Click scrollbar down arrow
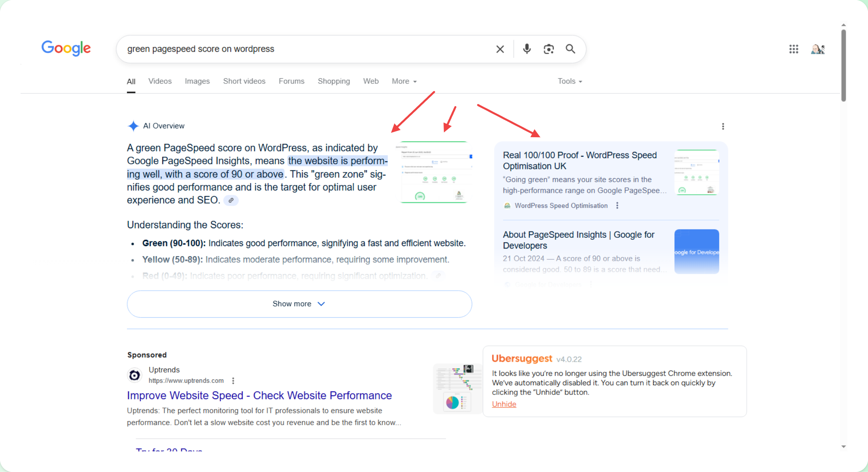This screenshot has width=868, height=472. (843, 447)
